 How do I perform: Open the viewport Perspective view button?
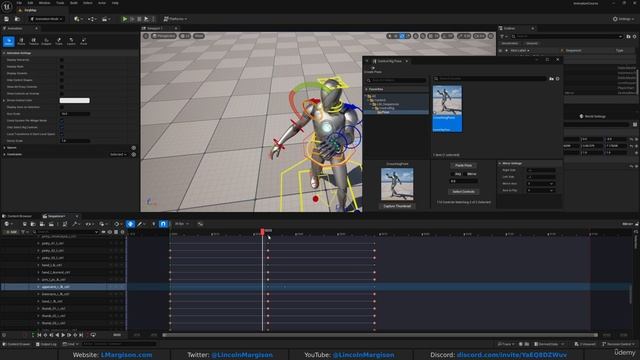(164, 36)
